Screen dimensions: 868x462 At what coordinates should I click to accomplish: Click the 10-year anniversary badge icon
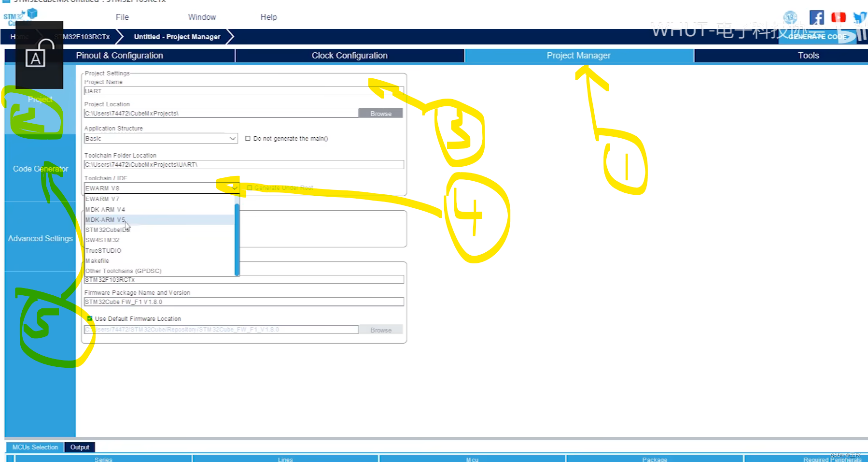tap(790, 18)
